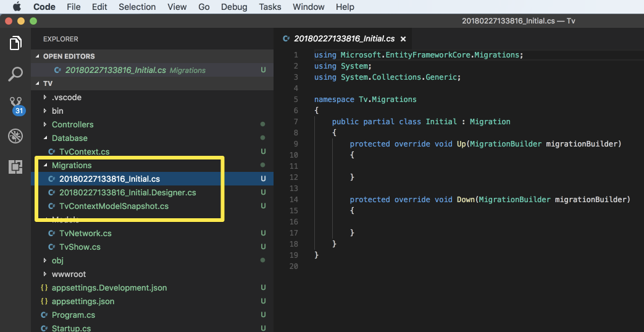Select the 20180227133816_Initial.cs editor tab
This screenshot has width=644, height=332.
(x=344, y=39)
